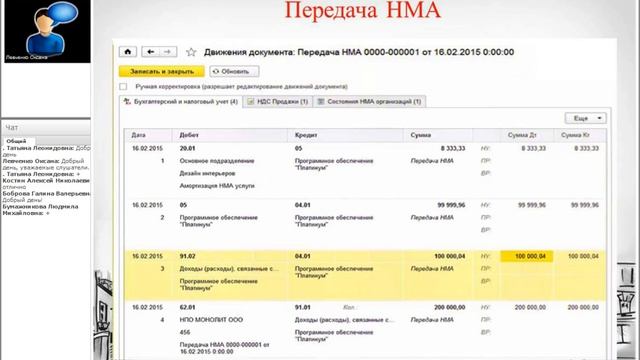The height and width of the screenshot is (360, 640).
Task: Select debit account 91.02 in highlighted row
Action: (x=187, y=256)
